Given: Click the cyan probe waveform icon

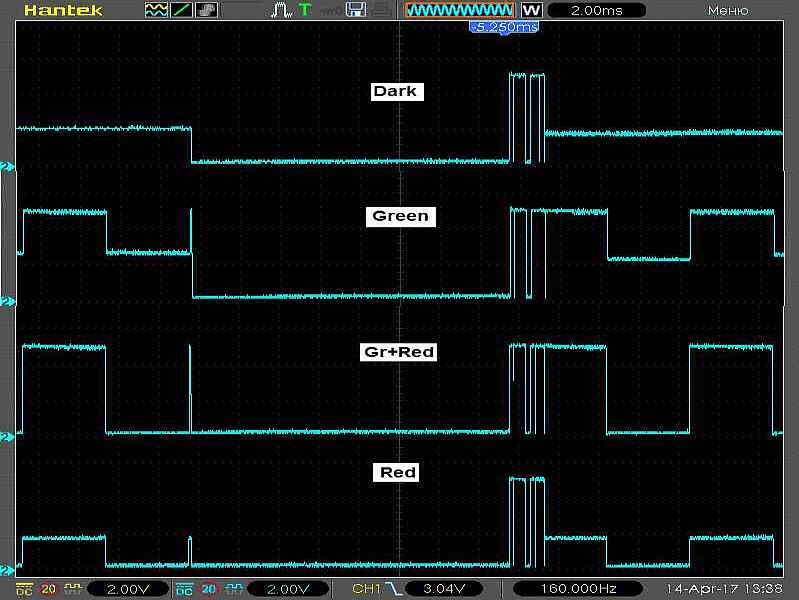Looking at the screenshot, I should click(234, 589).
